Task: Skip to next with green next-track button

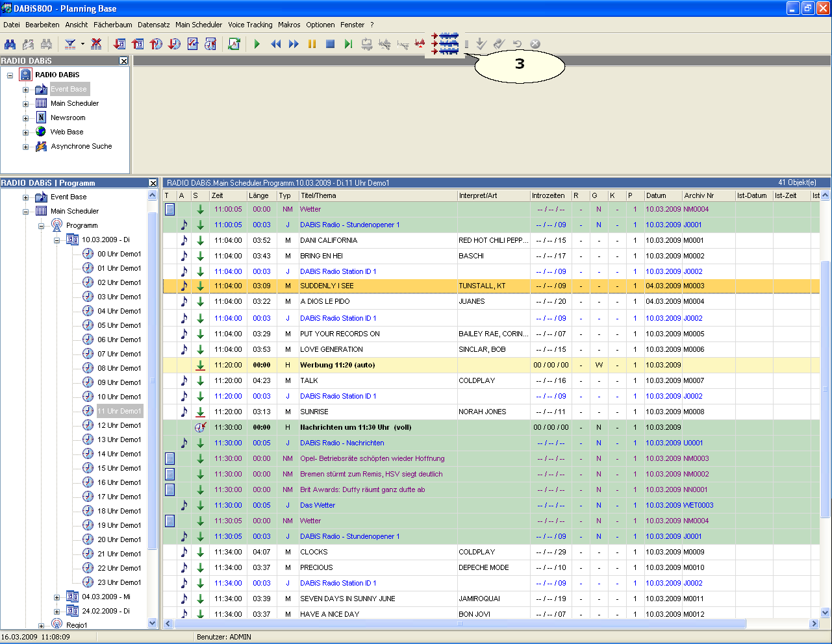Action: coord(348,44)
